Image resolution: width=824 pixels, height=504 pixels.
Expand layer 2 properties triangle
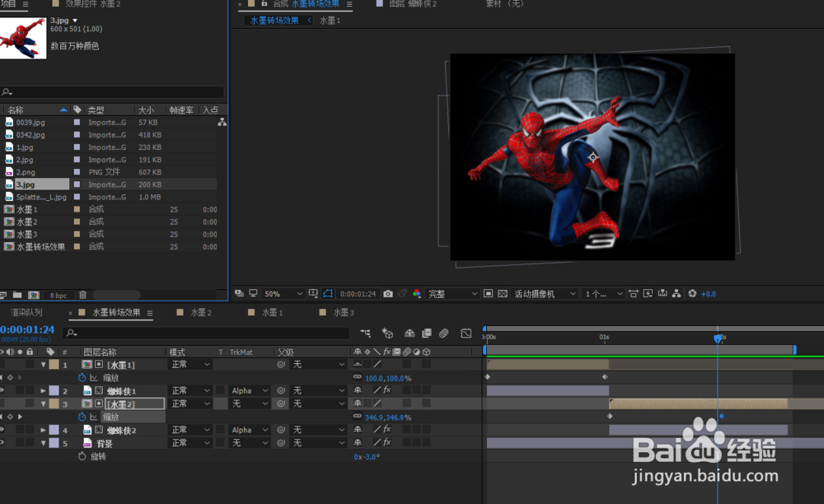click(43, 390)
